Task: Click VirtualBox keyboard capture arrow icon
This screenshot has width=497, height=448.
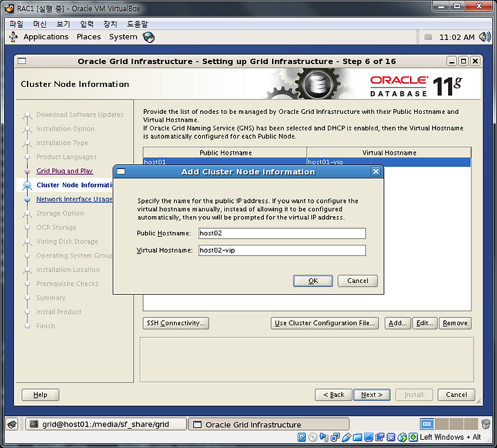Action: (413, 437)
